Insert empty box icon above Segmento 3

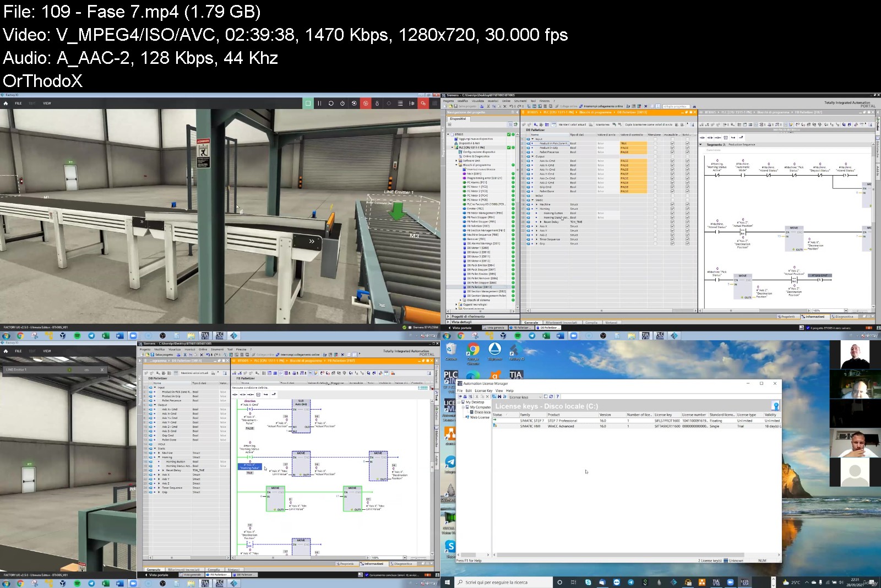point(726,137)
